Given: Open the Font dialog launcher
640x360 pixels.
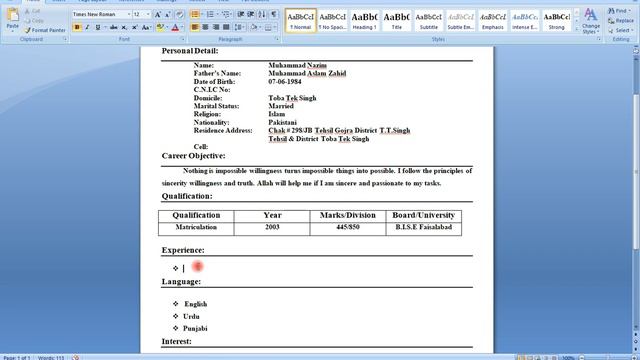Looking at the screenshot, I should coord(182,39).
